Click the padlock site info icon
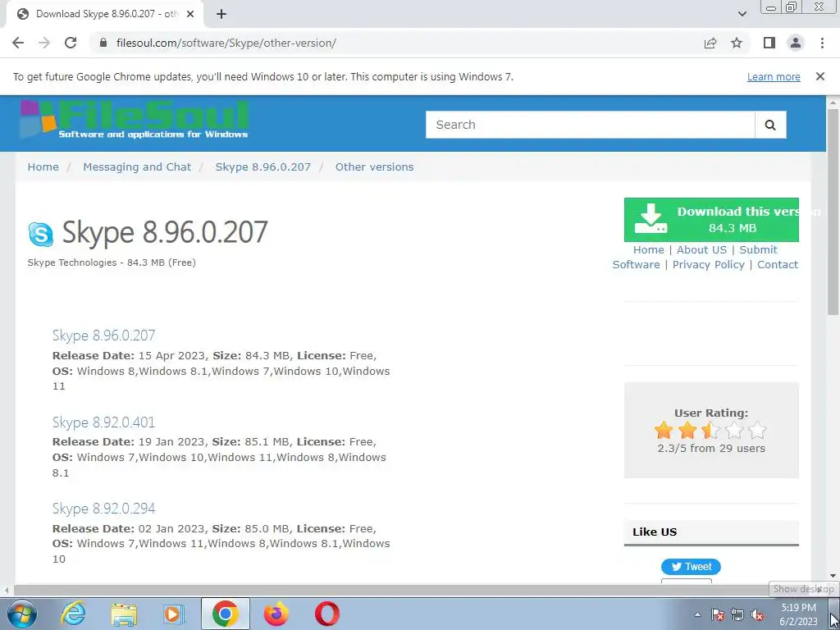This screenshot has width=840, height=630. 103,43
